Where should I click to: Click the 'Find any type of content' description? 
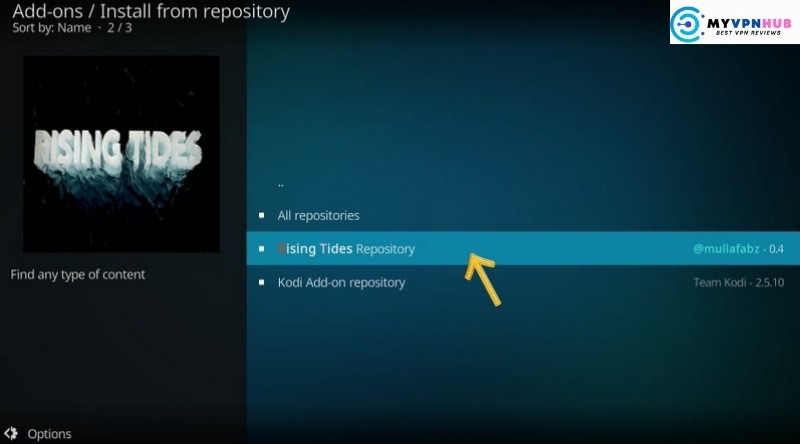(78, 275)
